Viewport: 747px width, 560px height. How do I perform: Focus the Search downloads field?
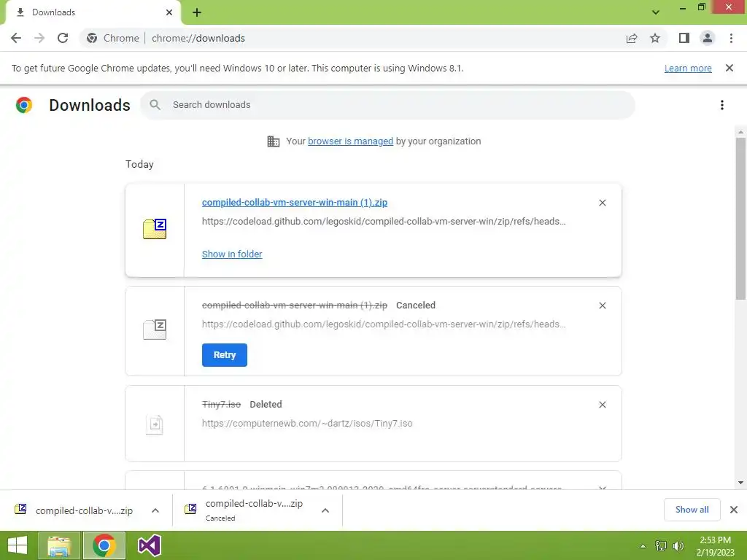[x=387, y=105]
